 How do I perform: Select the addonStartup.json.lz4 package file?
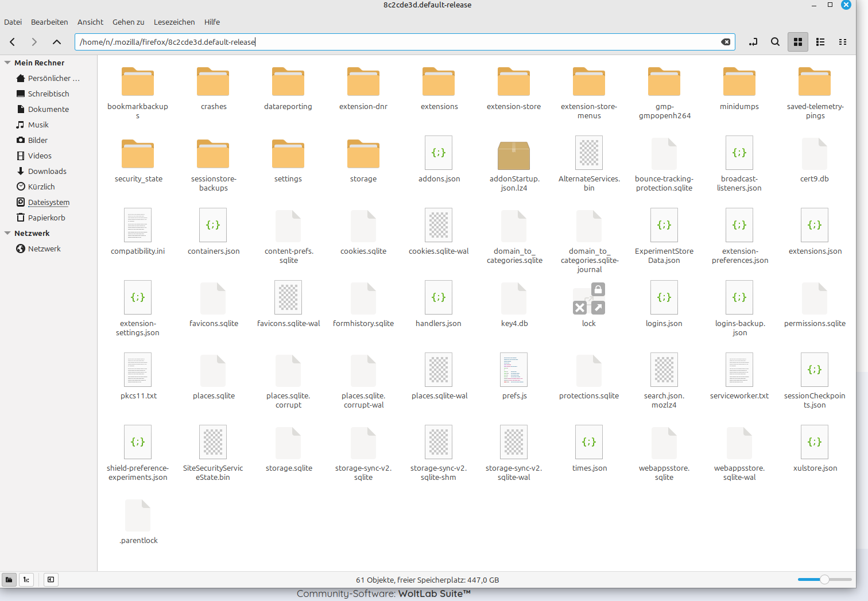coord(513,154)
